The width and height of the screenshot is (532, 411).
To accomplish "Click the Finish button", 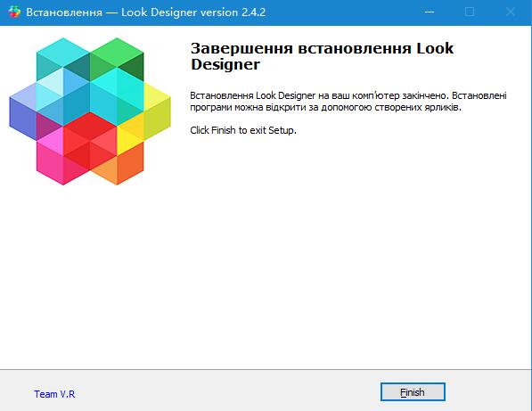I will pos(413,392).
